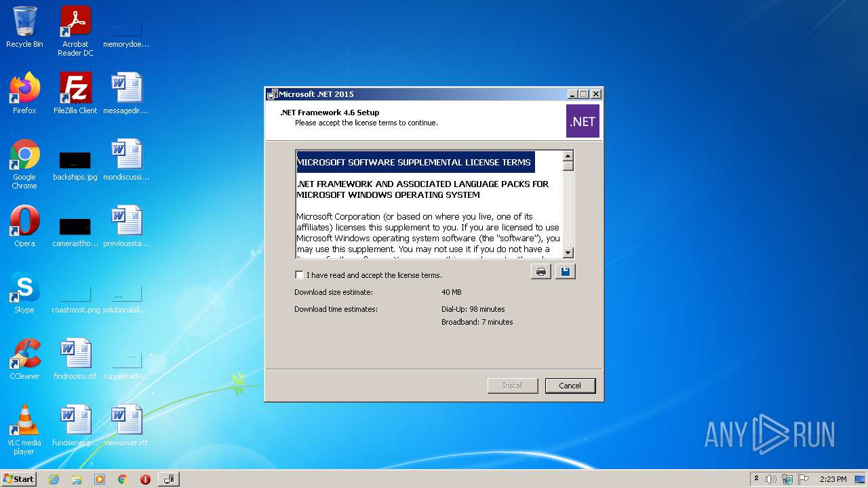
Task: Click the Cancel button in setup
Action: [x=570, y=386]
